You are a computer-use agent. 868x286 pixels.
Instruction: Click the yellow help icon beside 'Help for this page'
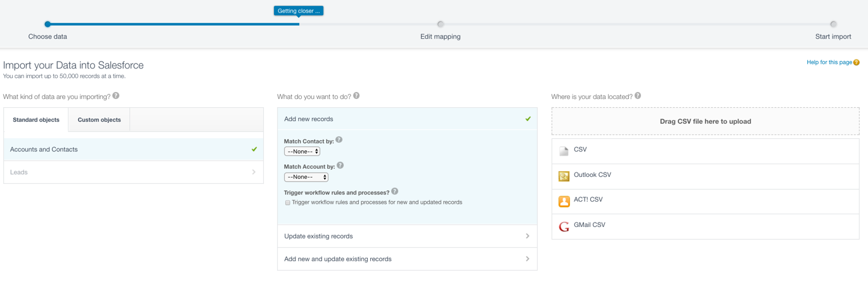click(857, 62)
